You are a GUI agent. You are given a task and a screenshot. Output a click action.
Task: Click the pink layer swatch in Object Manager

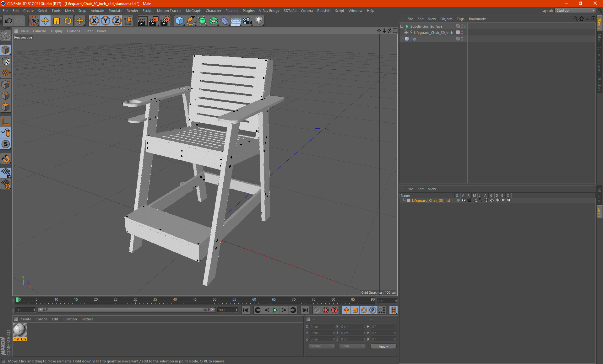click(458, 33)
